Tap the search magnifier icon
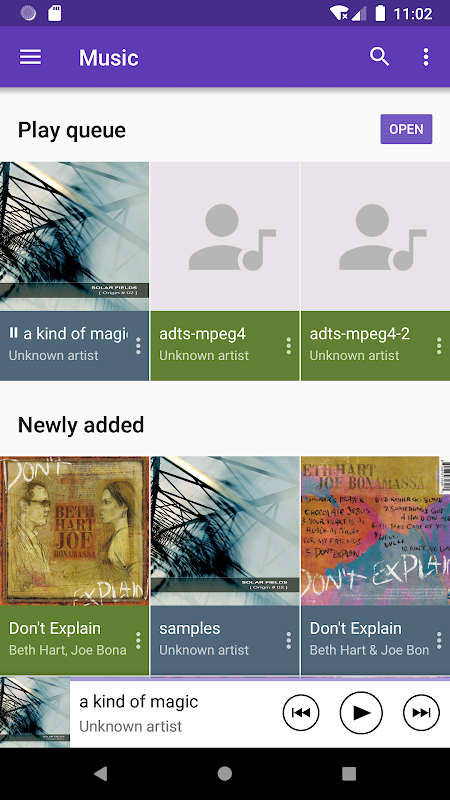Image resolution: width=450 pixels, height=800 pixels. click(x=379, y=57)
